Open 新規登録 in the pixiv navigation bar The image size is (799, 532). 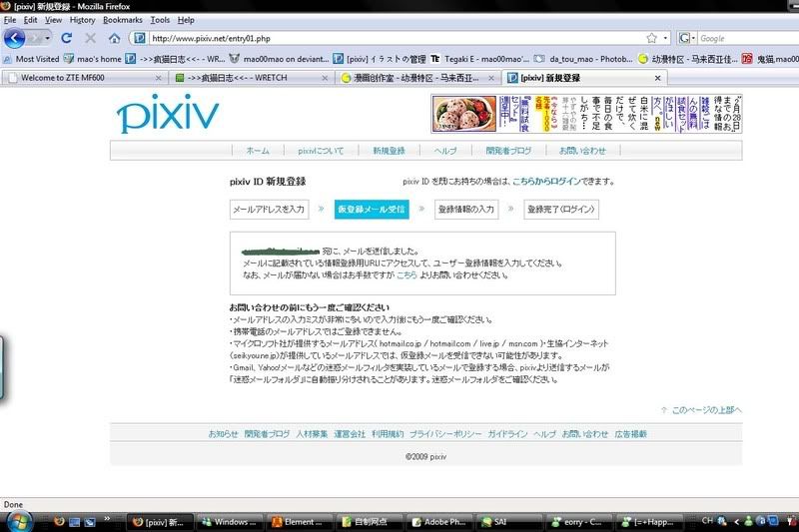pyautogui.click(x=389, y=151)
